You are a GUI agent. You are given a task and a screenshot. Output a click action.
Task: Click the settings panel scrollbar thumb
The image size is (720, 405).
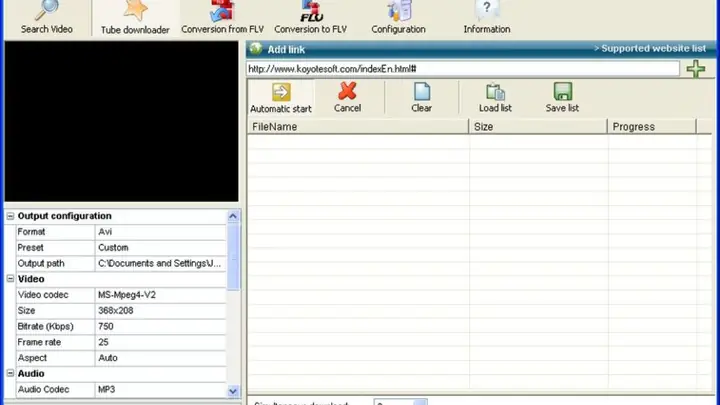coord(233,256)
